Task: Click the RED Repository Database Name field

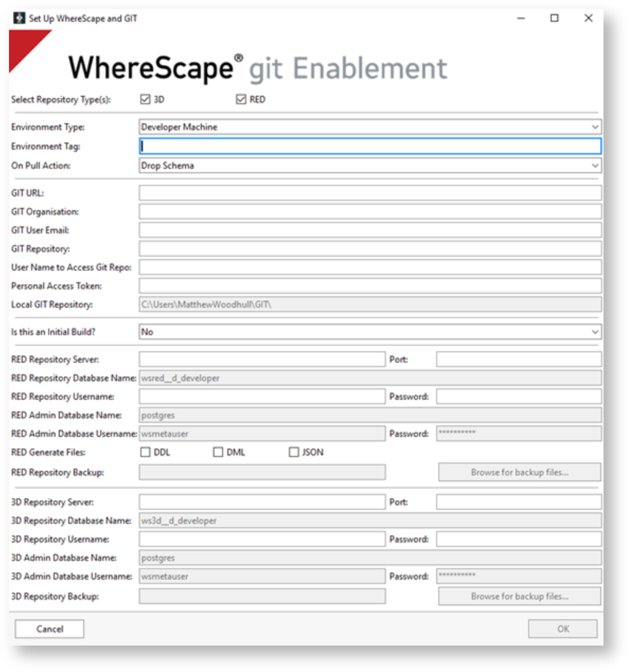Action: (370, 378)
